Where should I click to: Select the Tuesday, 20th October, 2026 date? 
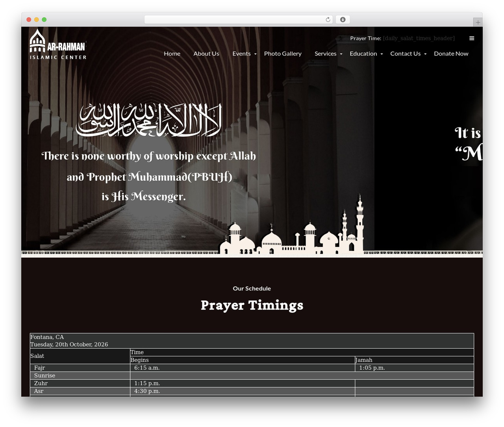69,345
